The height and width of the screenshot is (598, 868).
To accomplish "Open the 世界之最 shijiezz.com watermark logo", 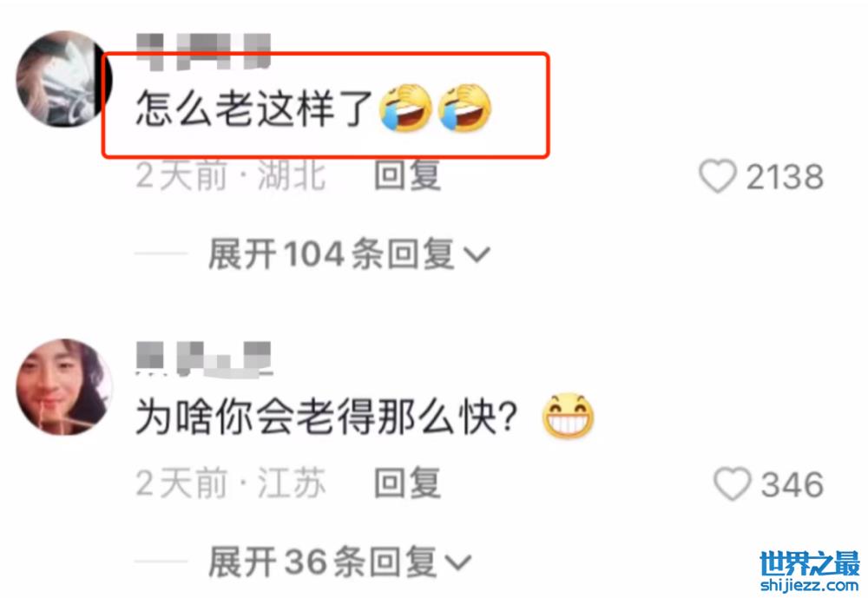I will pos(811,571).
